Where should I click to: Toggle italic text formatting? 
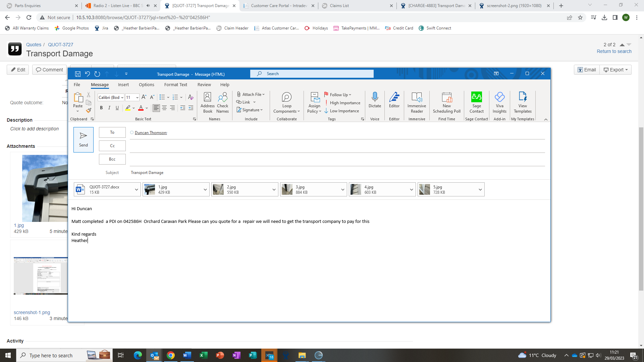coord(109,108)
